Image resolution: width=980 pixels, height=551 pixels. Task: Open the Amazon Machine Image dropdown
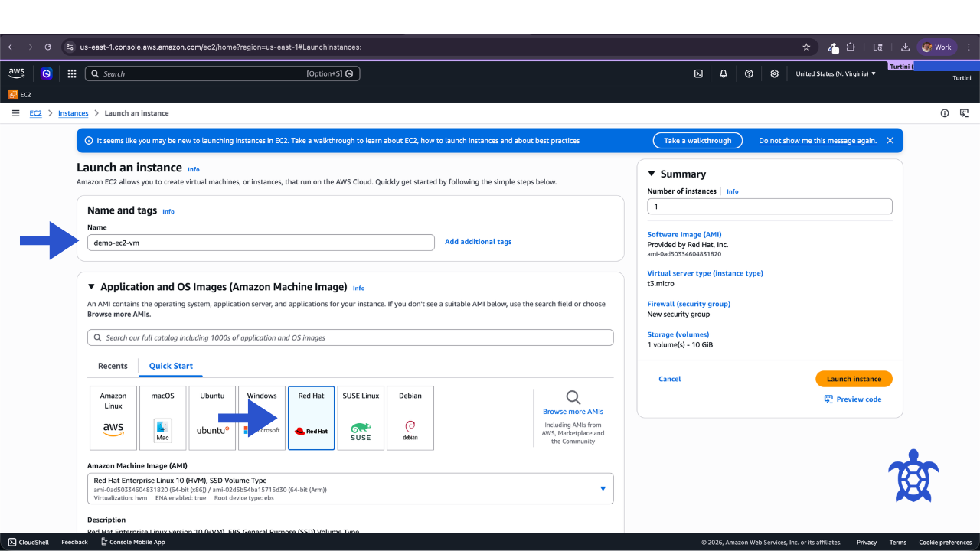tap(351, 488)
